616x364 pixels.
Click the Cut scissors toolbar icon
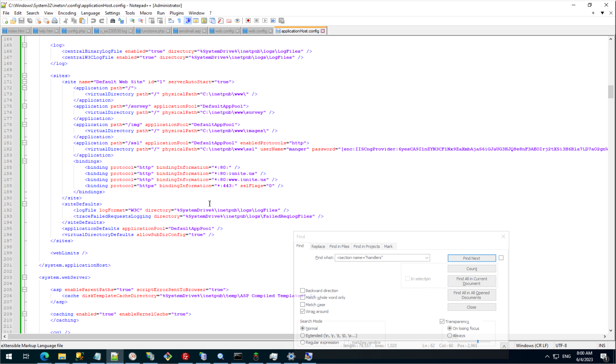click(66, 21)
